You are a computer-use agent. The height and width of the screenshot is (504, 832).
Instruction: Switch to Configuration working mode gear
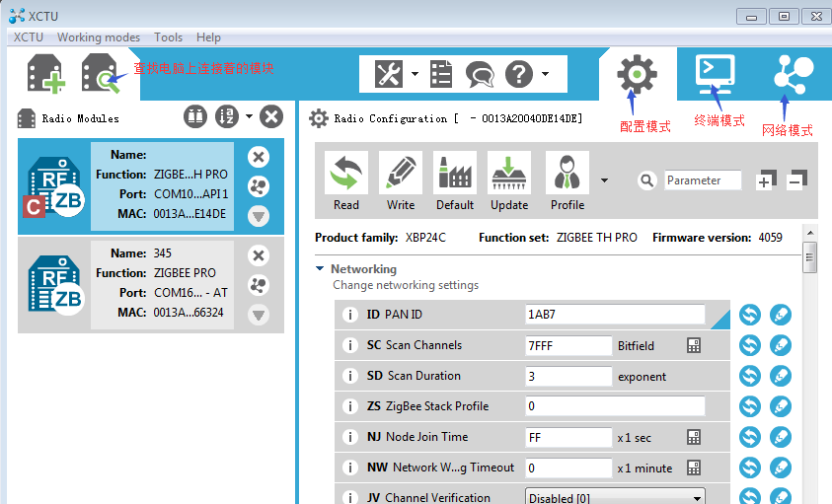pyautogui.click(x=637, y=74)
